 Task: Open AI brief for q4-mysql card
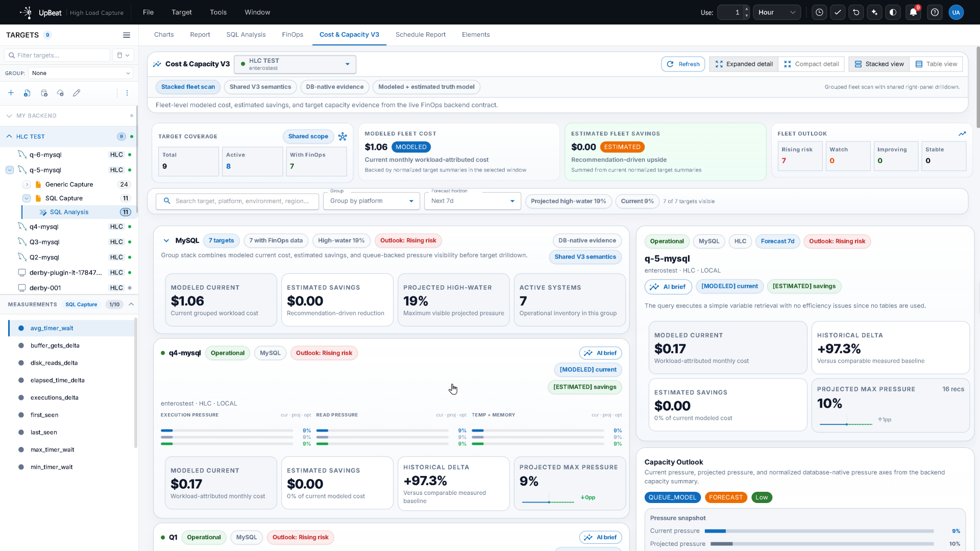600,353
